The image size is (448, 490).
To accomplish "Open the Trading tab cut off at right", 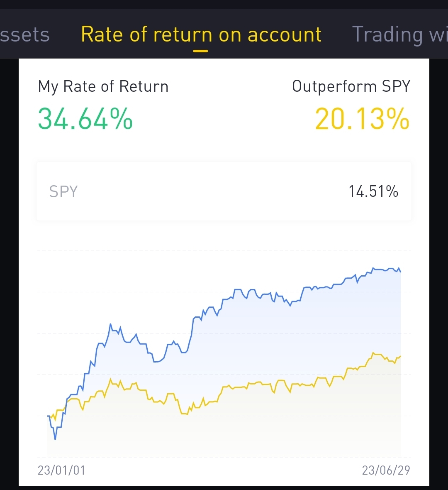I will [399, 34].
